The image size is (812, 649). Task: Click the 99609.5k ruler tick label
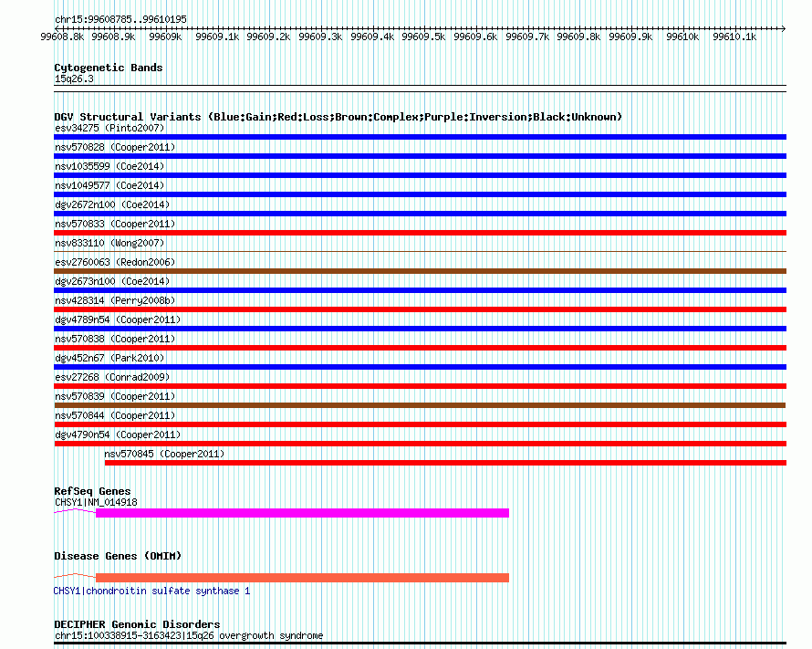423,37
